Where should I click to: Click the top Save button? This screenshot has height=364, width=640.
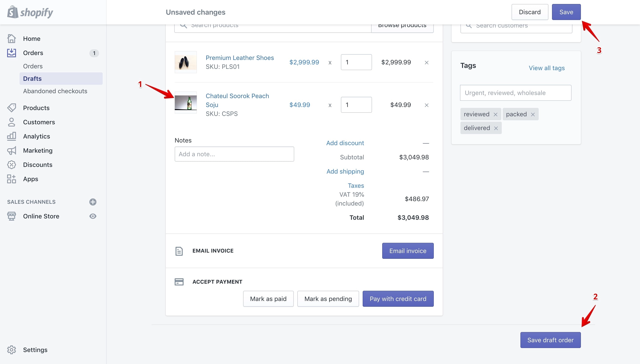(566, 12)
